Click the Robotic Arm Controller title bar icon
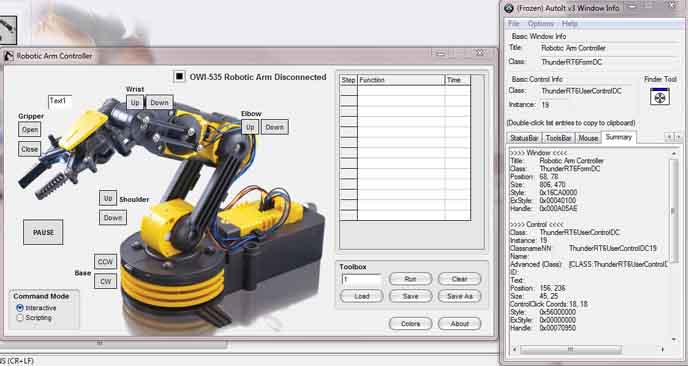Image resolution: width=688 pixels, height=366 pixels. tap(9, 56)
